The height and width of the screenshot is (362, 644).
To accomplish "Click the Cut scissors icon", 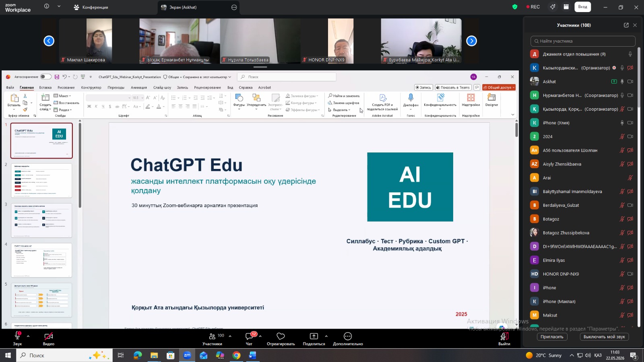I will (x=25, y=96).
